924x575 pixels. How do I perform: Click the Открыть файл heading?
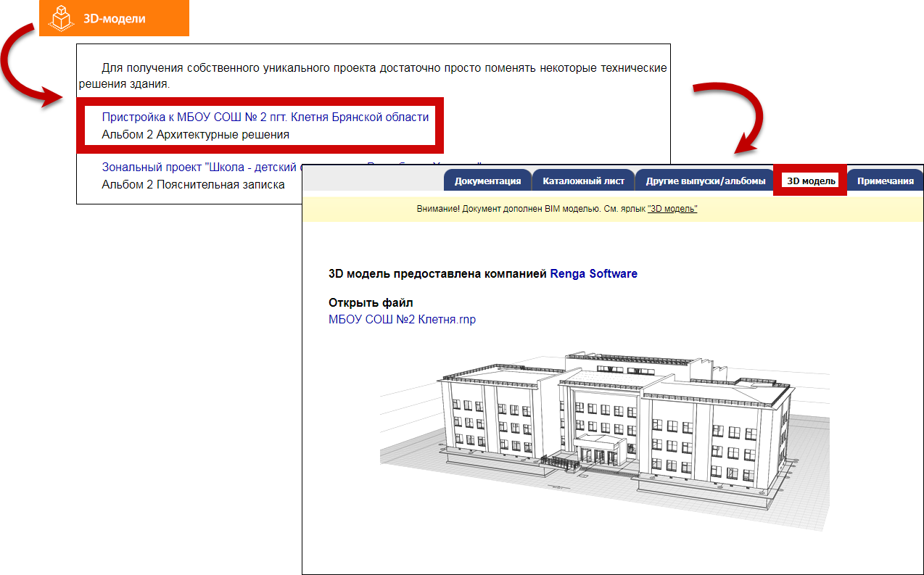(x=371, y=302)
